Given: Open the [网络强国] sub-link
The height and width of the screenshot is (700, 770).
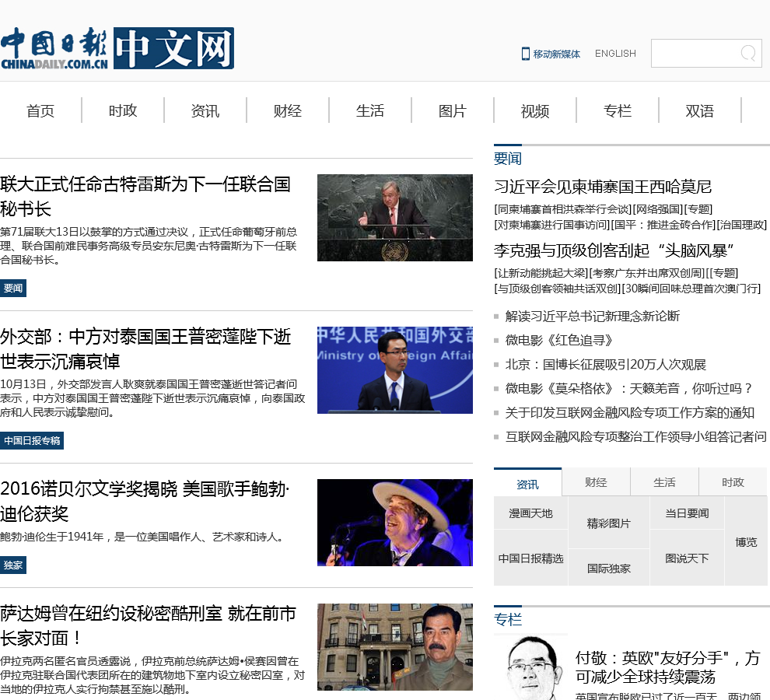Looking at the screenshot, I should point(659,209).
